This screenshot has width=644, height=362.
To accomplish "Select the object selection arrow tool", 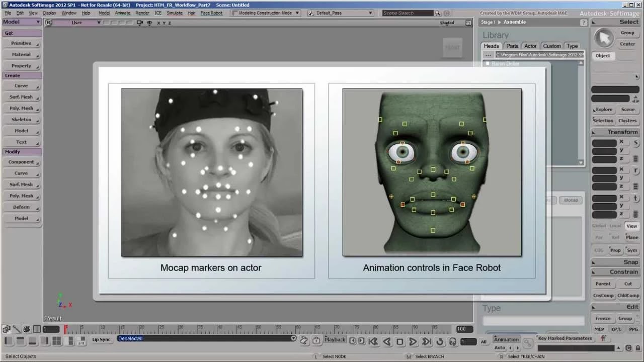I will [x=603, y=38].
